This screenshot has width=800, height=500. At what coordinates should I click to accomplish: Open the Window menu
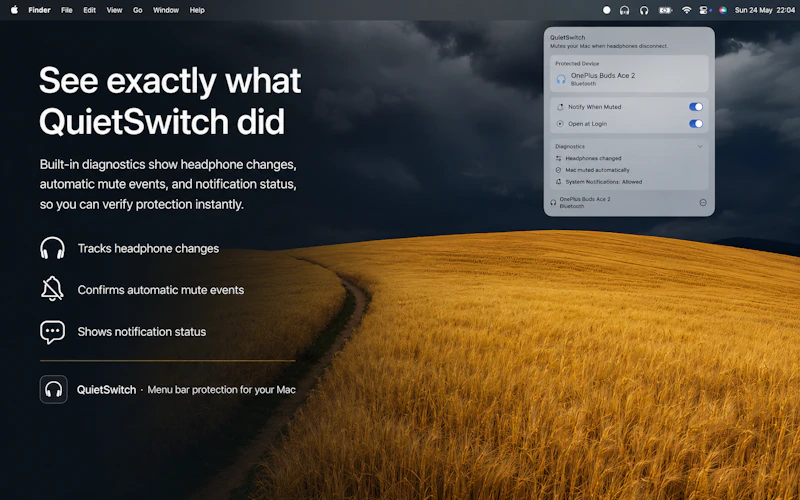166,10
